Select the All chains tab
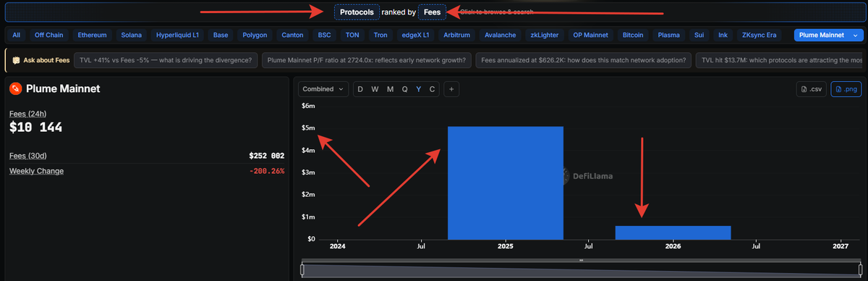The height and width of the screenshot is (281, 868). click(x=17, y=35)
